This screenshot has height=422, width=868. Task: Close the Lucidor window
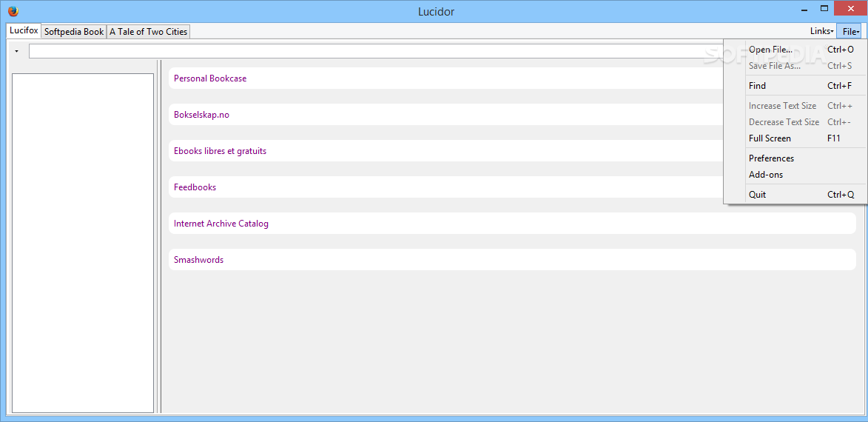[851, 8]
